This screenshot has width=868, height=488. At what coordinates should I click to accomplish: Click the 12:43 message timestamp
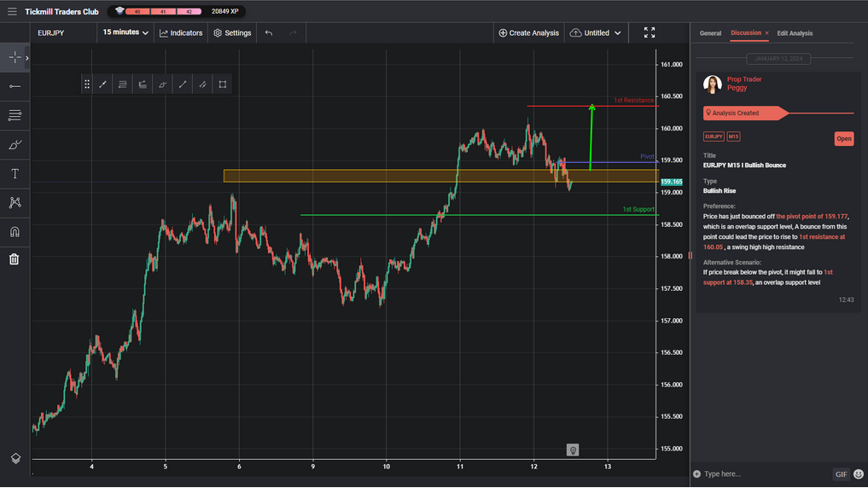tap(846, 300)
